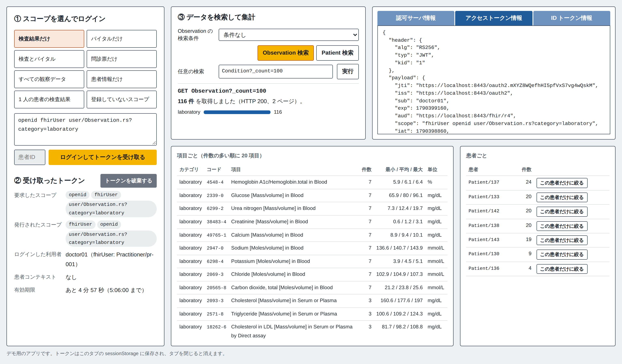Pick the すべての観察データ scope preset

coord(49,79)
